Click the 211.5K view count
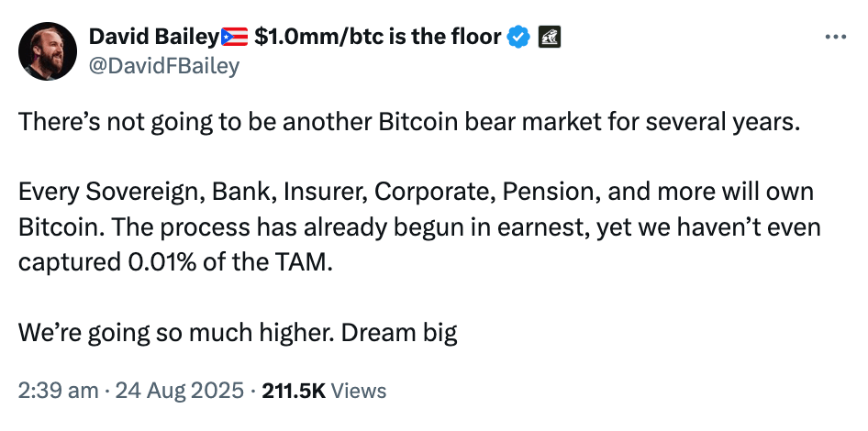868x431 pixels. pos(294,391)
